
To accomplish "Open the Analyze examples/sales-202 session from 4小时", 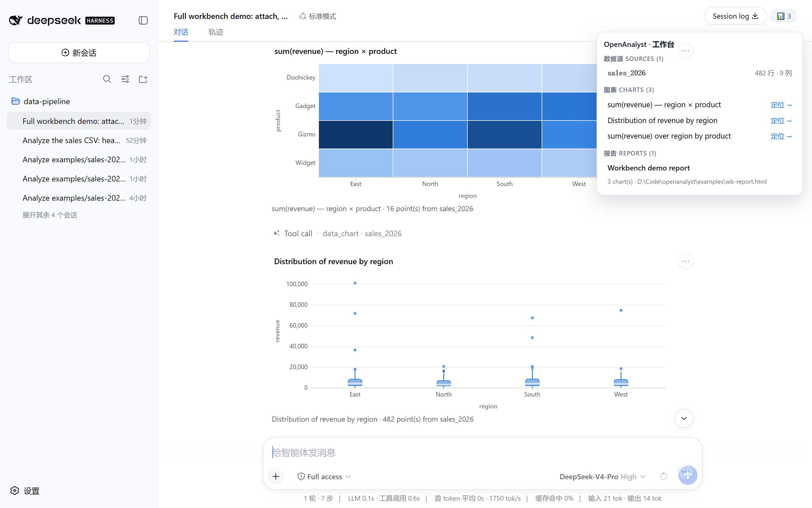I will 79,198.
